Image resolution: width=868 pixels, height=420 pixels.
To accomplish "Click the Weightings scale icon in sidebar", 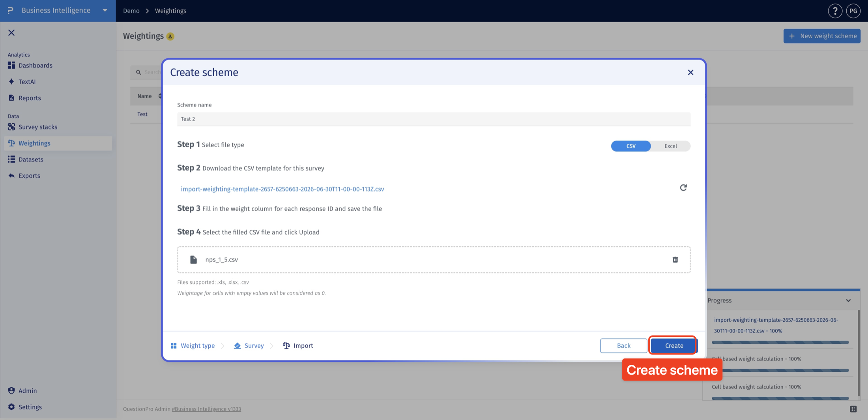I will coord(11,143).
